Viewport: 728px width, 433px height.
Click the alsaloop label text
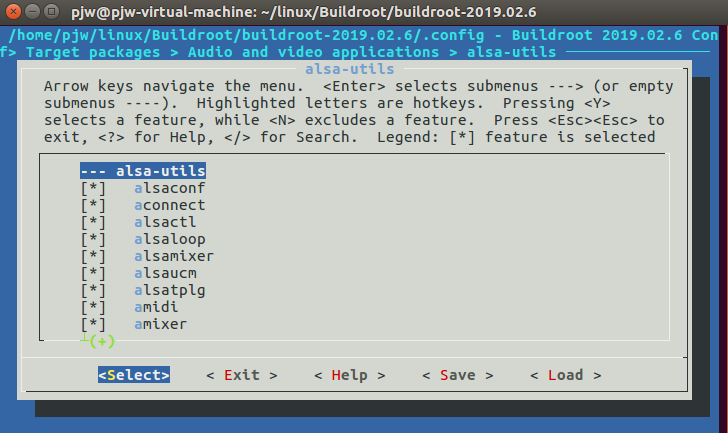[x=169, y=239]
